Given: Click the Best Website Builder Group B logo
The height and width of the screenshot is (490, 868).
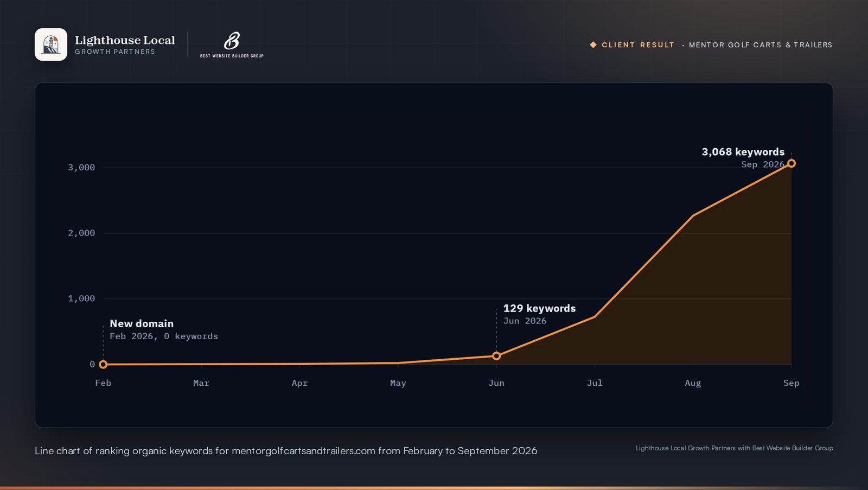Looking at the screenshot, I should [232, 41].
